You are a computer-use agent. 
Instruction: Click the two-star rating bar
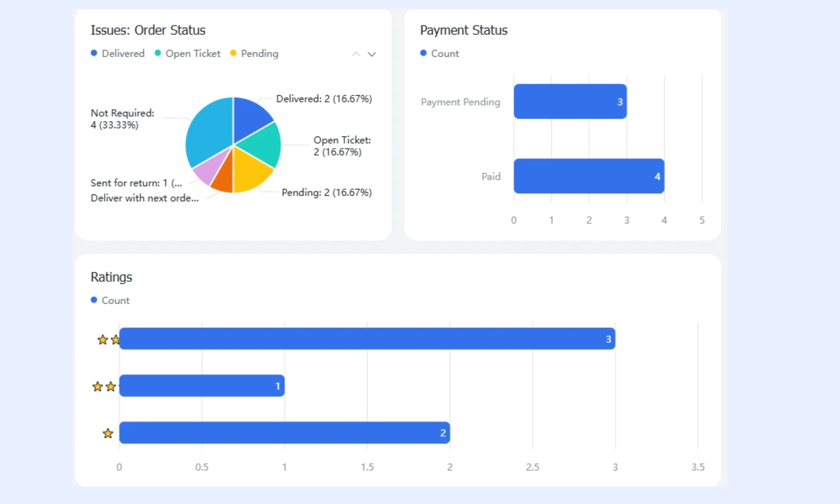pos(202,386)
